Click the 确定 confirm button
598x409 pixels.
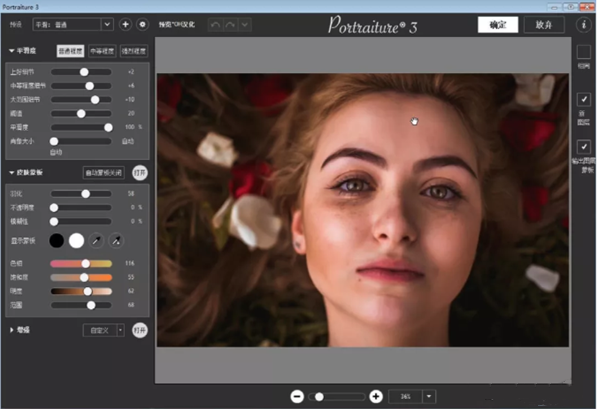(498, 25)
